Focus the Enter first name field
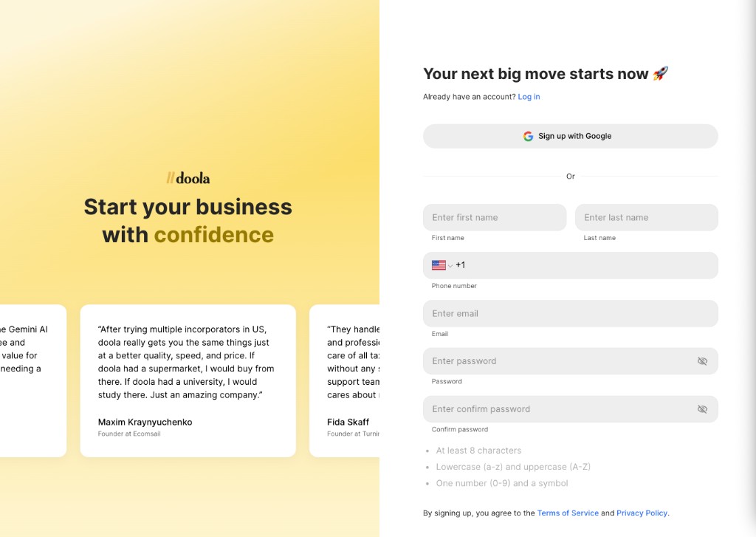Image resolution: width=756 pixels, height=537 pixels. (495, 217)
